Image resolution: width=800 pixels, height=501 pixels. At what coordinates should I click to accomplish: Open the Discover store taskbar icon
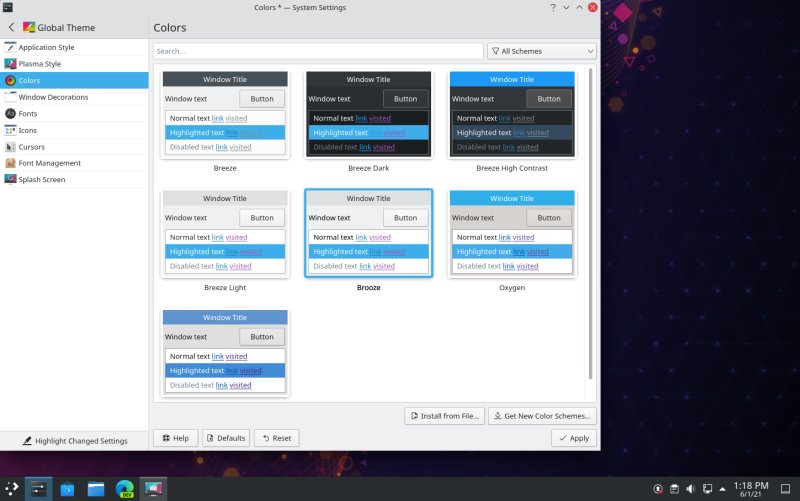pyautogui.click(x=67, y=489)
